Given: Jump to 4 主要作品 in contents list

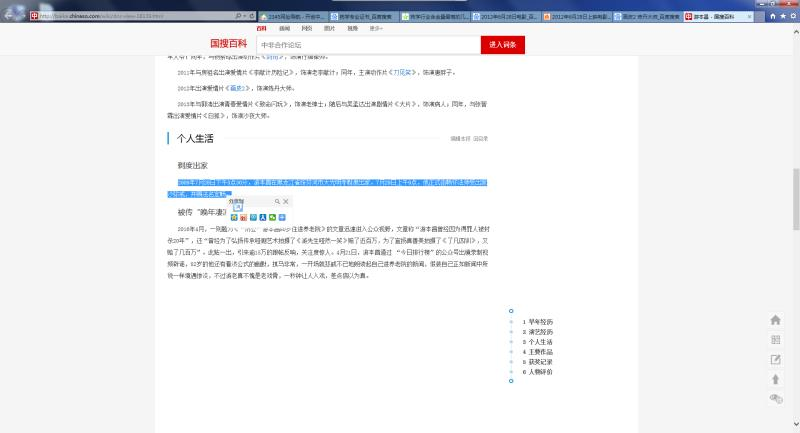Looking at the screenshot, I should (538, 352).
